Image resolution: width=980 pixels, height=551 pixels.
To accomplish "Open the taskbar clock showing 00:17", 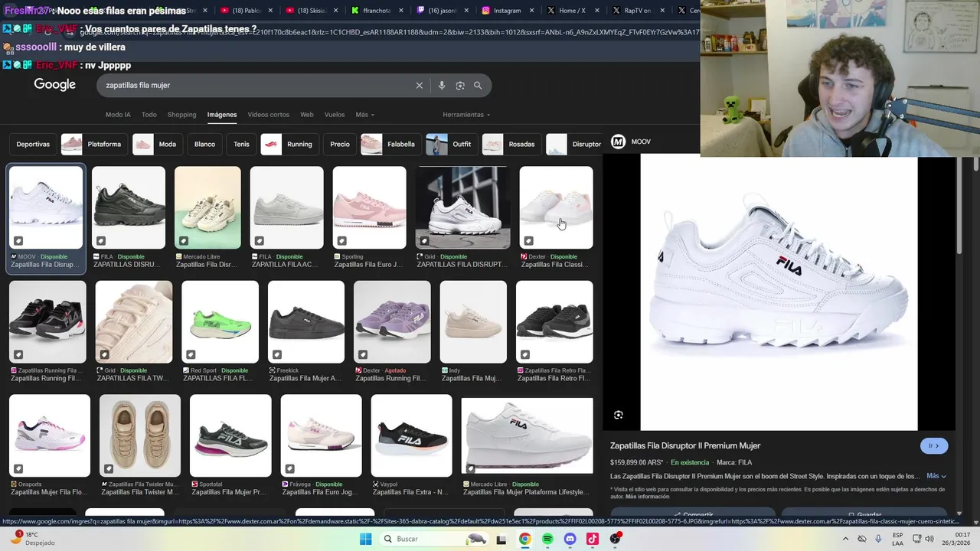I will click(956, 539).
